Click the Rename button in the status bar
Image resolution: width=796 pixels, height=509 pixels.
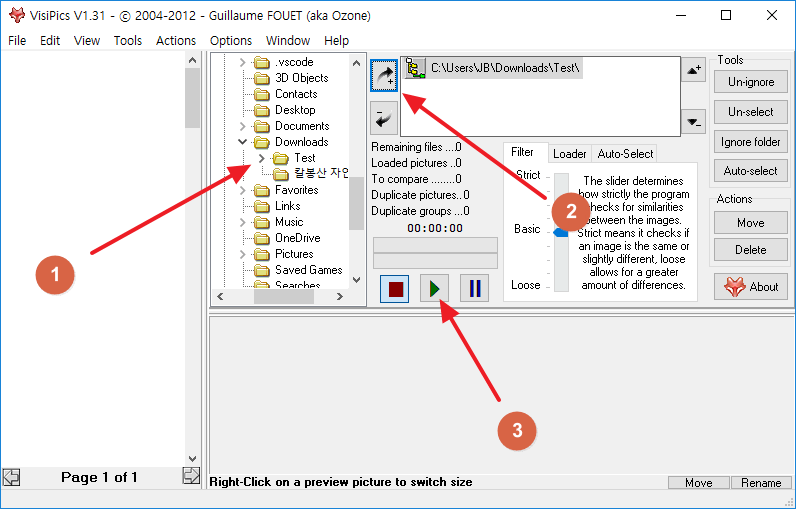click(x=761, y=483)
